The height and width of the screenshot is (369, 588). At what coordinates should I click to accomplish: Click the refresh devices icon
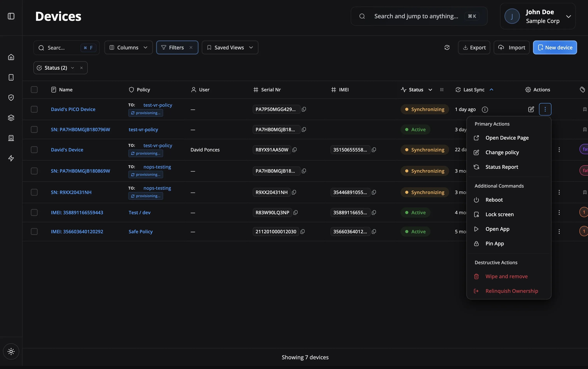[447, 48]
